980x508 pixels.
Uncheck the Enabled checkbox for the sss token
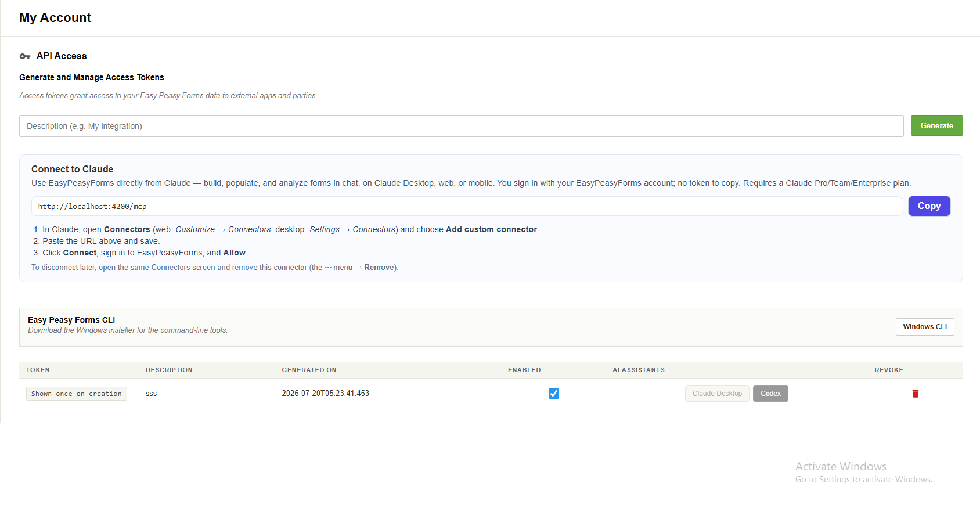554,394
